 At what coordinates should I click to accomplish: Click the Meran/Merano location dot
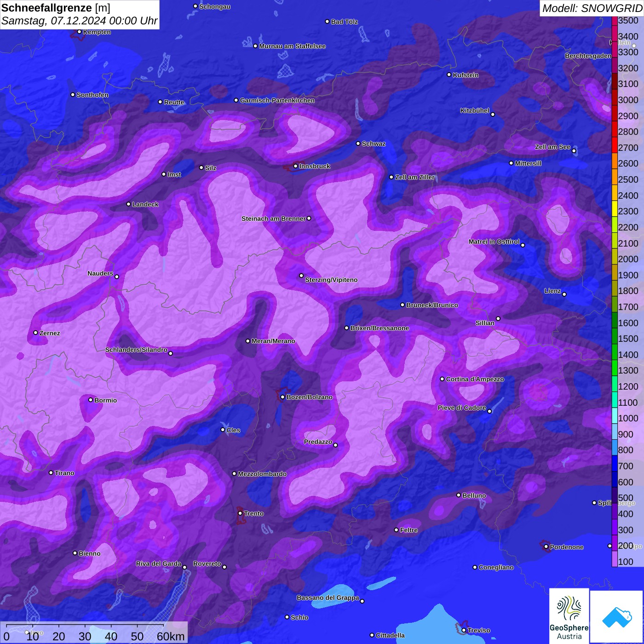pyautogui.click(x=248, y=341)
